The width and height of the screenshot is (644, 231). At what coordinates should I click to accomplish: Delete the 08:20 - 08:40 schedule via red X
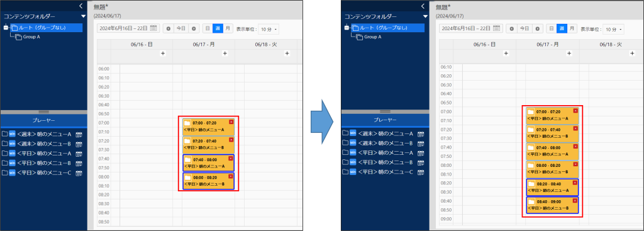pyautogui.click(x=575, y=183)
